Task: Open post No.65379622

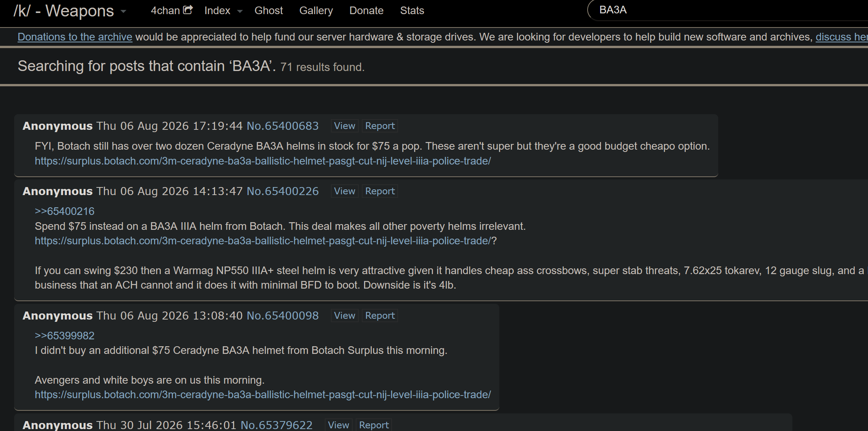Action: 276,425
